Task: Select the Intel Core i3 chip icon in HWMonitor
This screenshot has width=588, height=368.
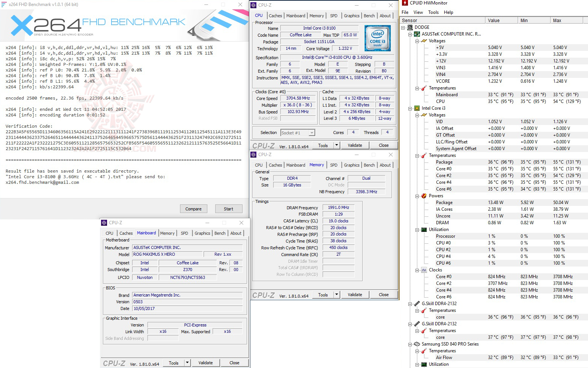Action: point(417,108)
